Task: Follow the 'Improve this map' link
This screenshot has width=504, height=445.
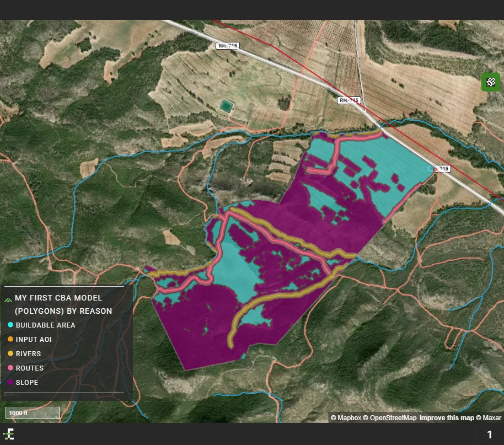Action: (x=447, y=417)
